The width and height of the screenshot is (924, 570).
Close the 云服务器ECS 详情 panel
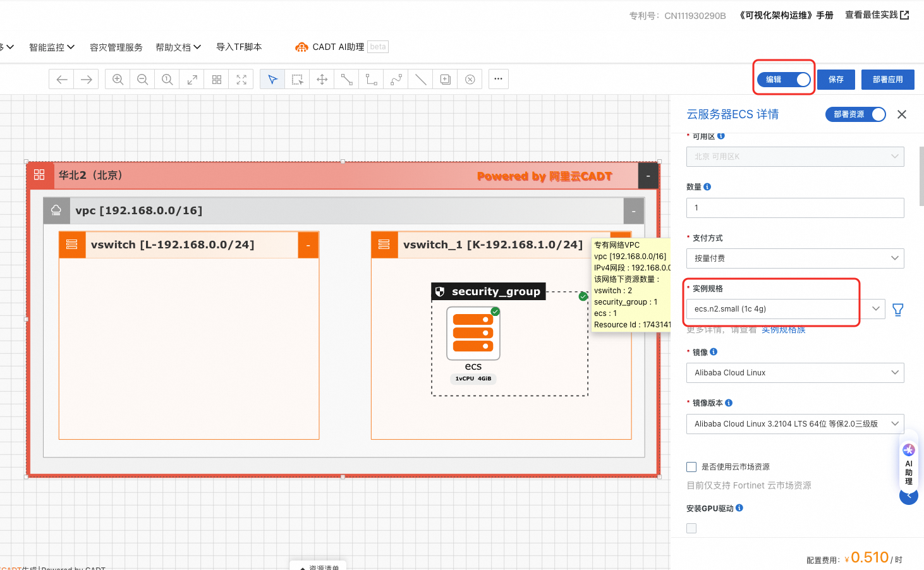coord(902,114)
